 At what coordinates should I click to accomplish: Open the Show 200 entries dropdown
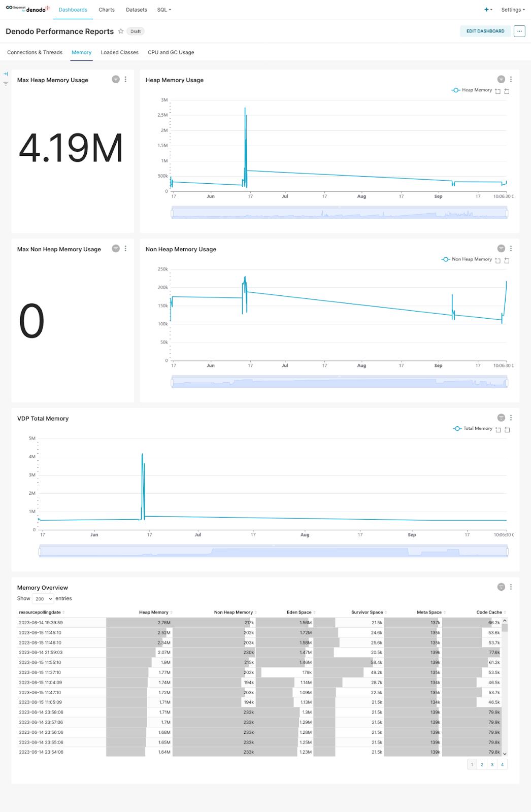point(43,599)
